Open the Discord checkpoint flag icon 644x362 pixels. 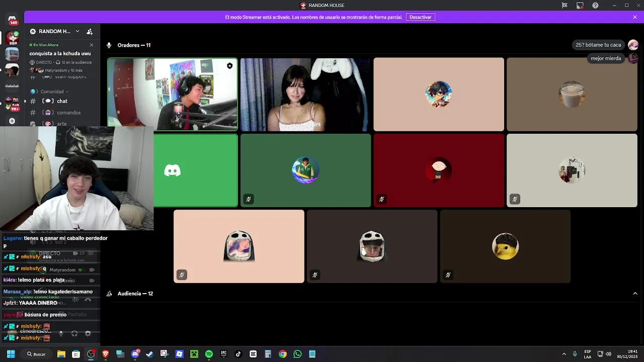tap(565, 6)
